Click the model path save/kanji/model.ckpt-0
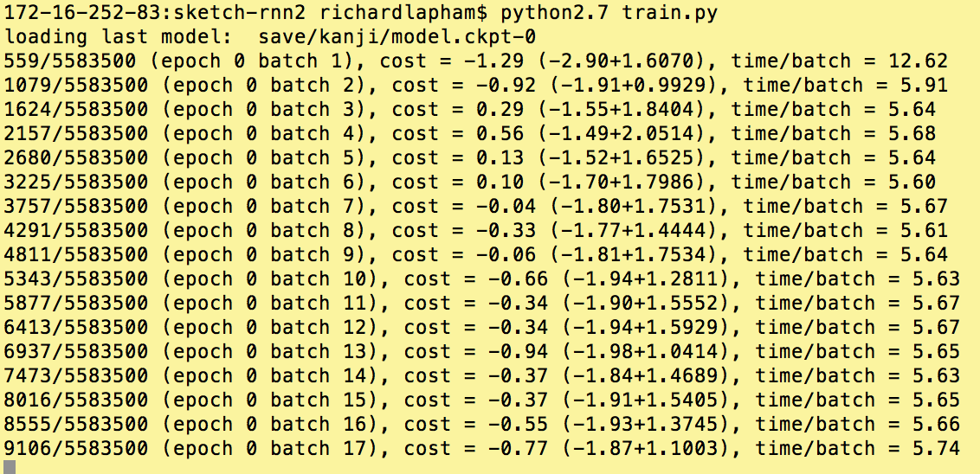 [x=397, y=37]
